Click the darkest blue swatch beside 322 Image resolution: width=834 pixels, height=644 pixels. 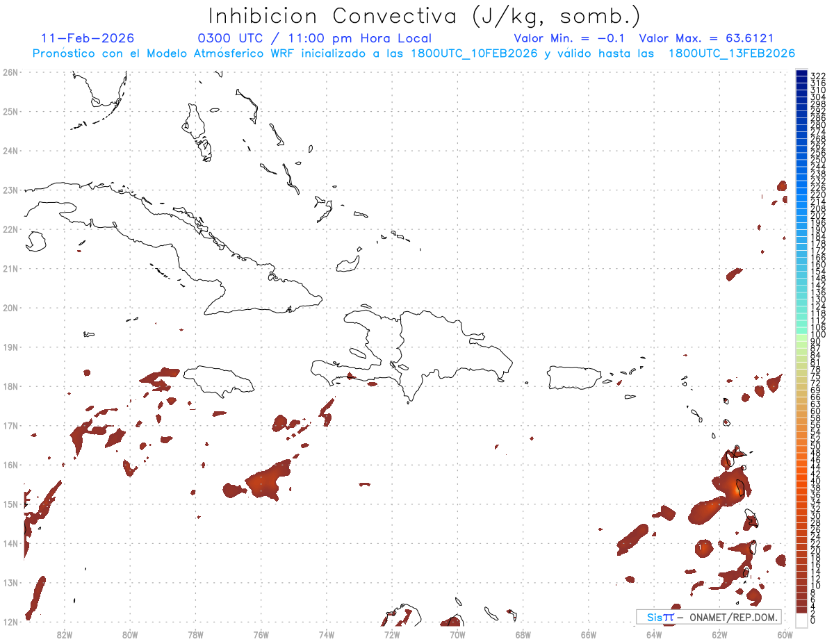(801, 74)
